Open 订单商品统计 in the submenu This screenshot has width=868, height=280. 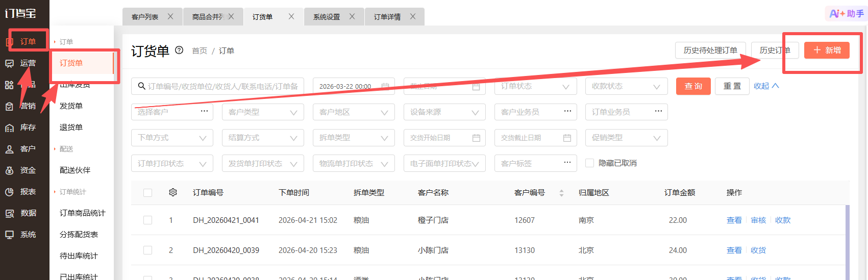click(82, 213)
